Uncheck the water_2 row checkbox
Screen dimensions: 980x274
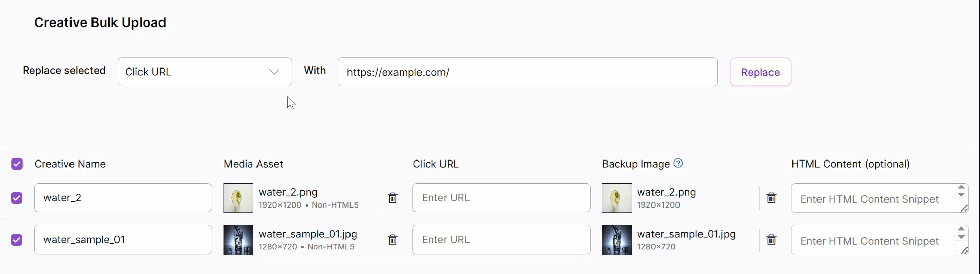point(17,198)
